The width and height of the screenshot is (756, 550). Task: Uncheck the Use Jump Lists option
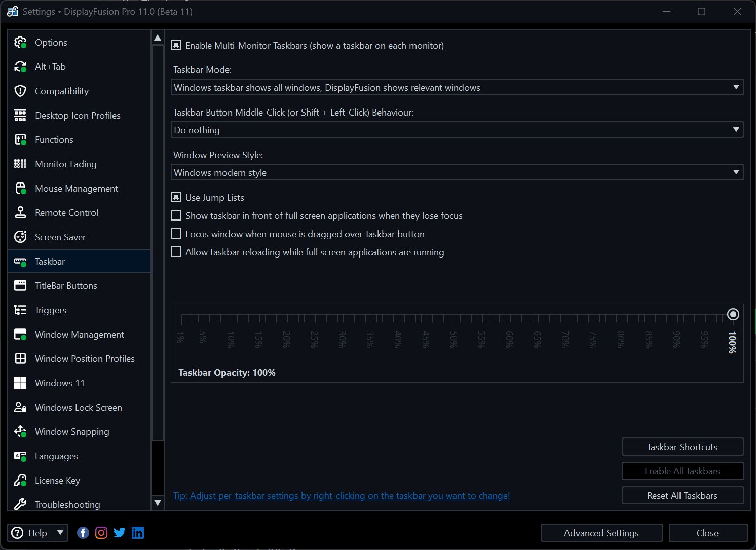click(x=176, y=198)
